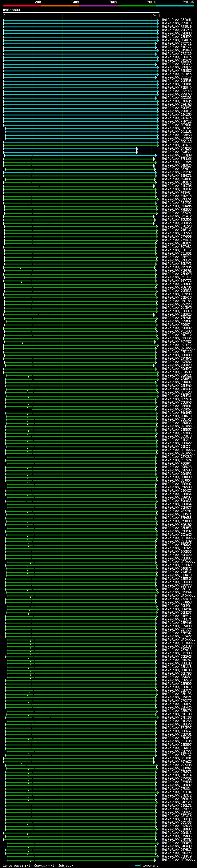Select hit UniRef100_Q01LW1

pyautogui.click(x=176, y=131)
